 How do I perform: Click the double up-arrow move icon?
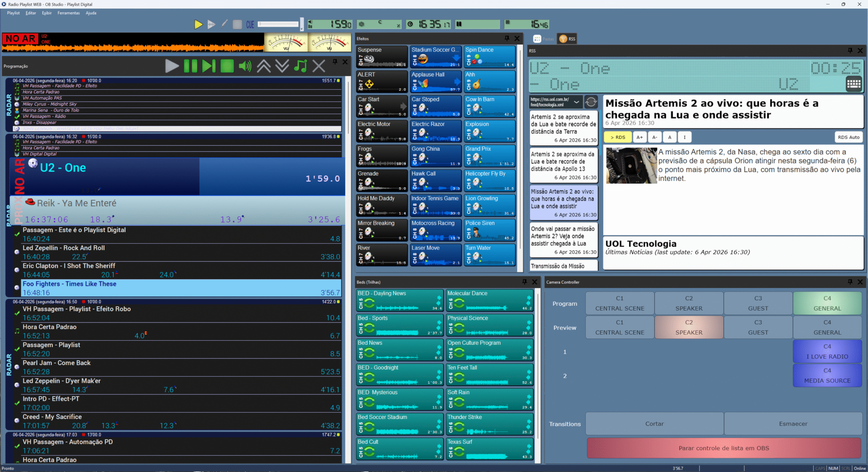264,66
